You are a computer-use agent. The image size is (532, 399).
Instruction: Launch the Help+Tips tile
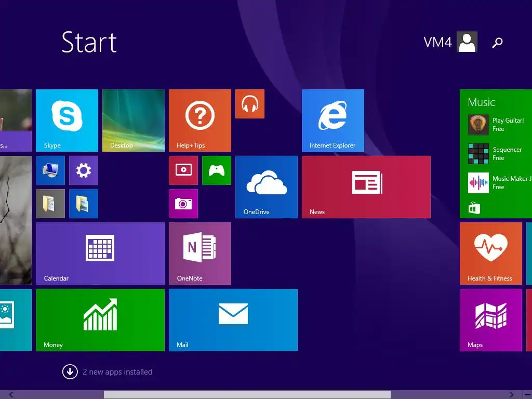(200, 121)
